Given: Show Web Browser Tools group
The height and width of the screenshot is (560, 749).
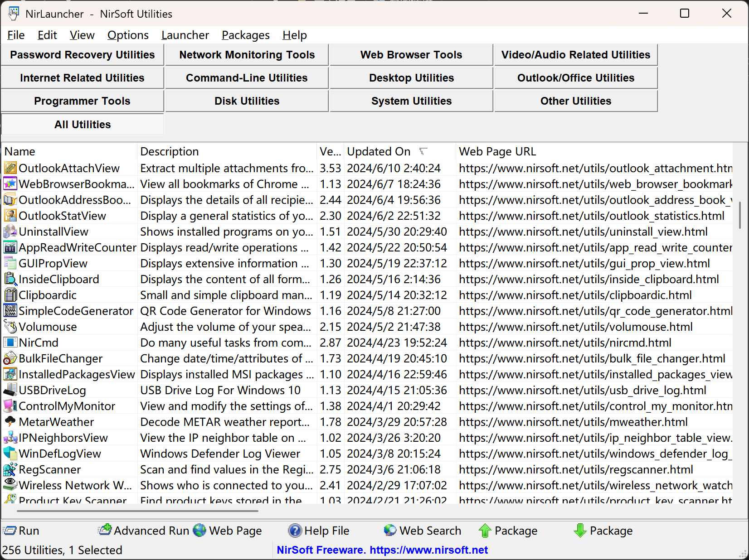Looking at the screenshot, I should pos(411,55).
